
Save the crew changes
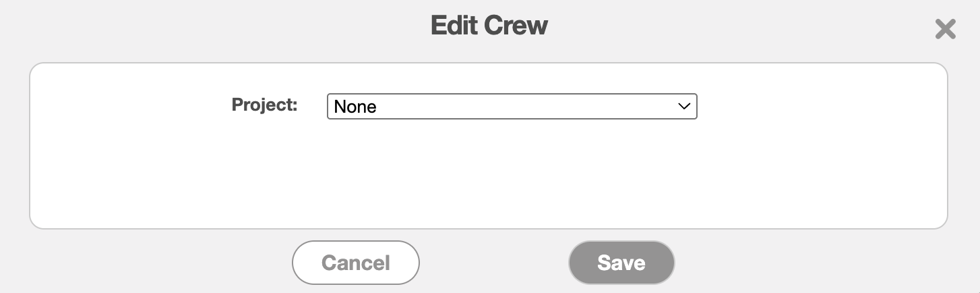tap(621, 263)
